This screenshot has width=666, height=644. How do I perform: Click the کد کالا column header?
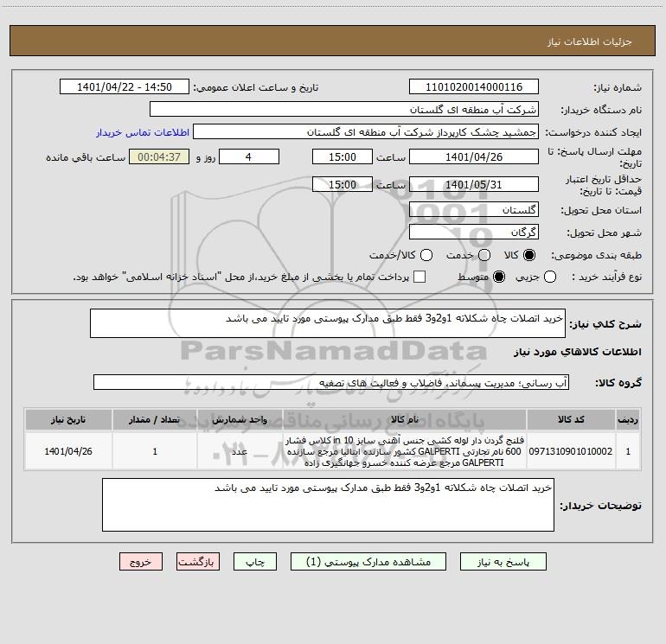[x=571, y=420]
